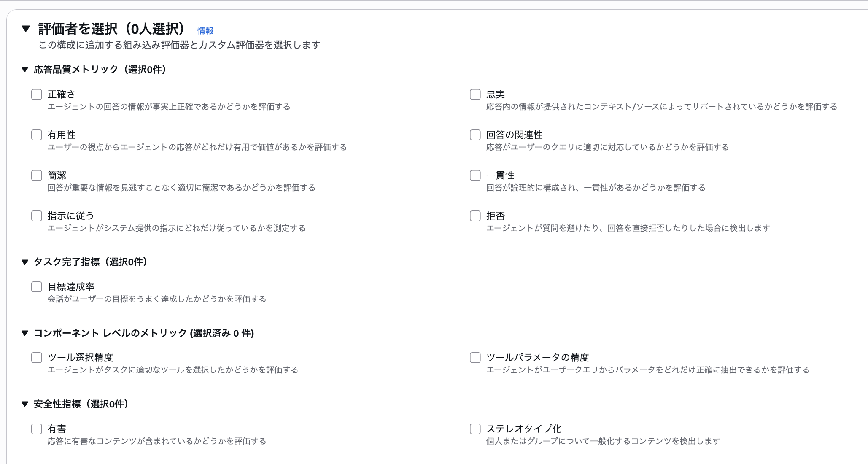The width and height of the screenshot is (868, 464).
Task: Enable the 有害 safety checkbox
Action: 37,429
